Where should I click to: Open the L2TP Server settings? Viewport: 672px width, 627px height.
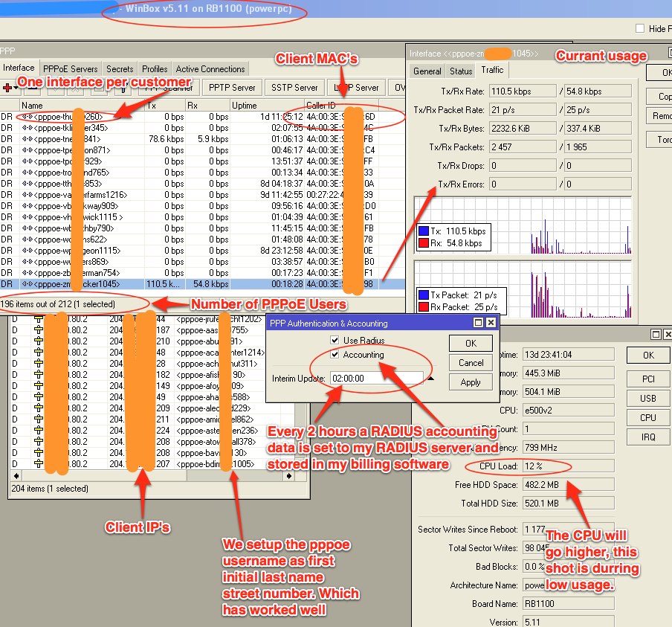point(357,87)
